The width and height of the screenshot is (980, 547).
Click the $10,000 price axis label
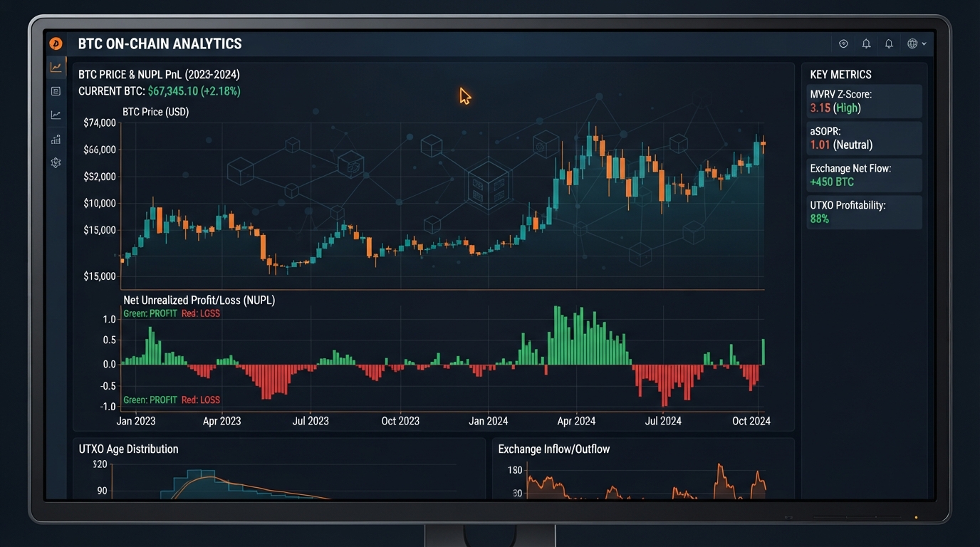100,203
